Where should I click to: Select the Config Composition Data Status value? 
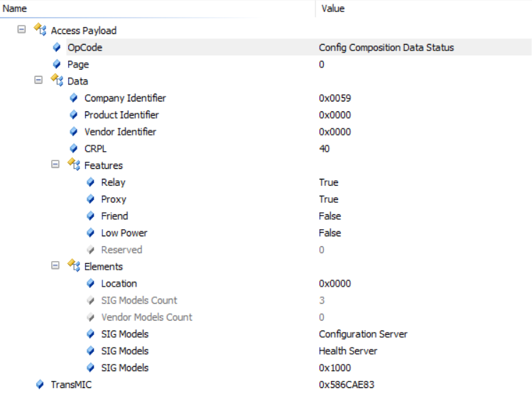pos(386,48)
